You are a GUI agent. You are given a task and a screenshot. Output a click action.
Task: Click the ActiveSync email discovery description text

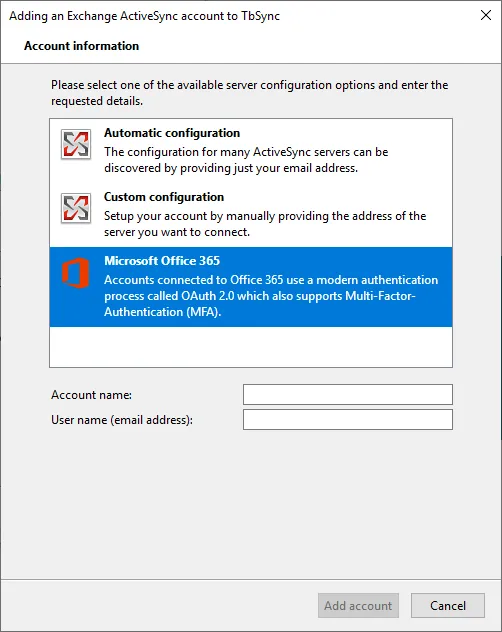point(246,160)
